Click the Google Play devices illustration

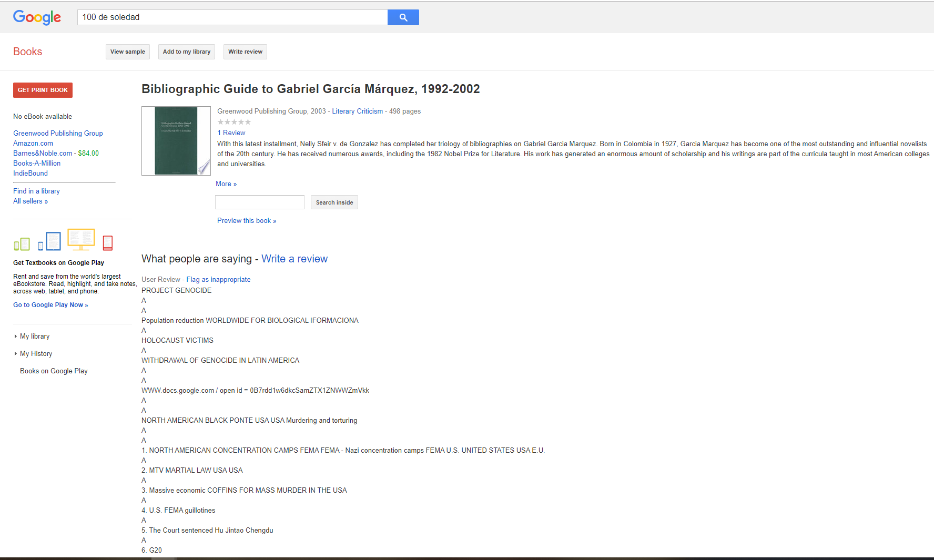pos(63,240)
